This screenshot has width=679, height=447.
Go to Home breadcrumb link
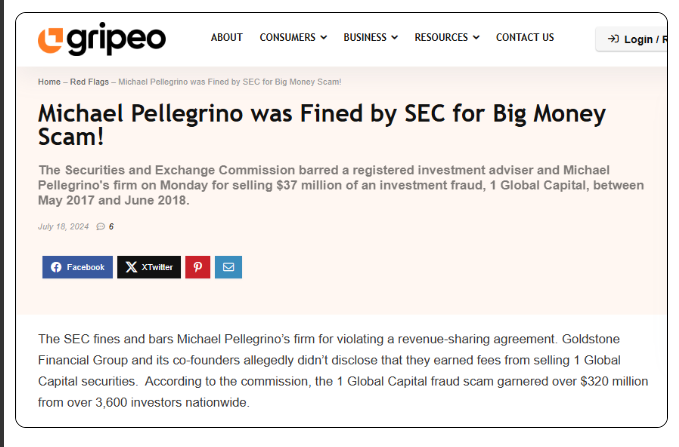click(49, 82)
